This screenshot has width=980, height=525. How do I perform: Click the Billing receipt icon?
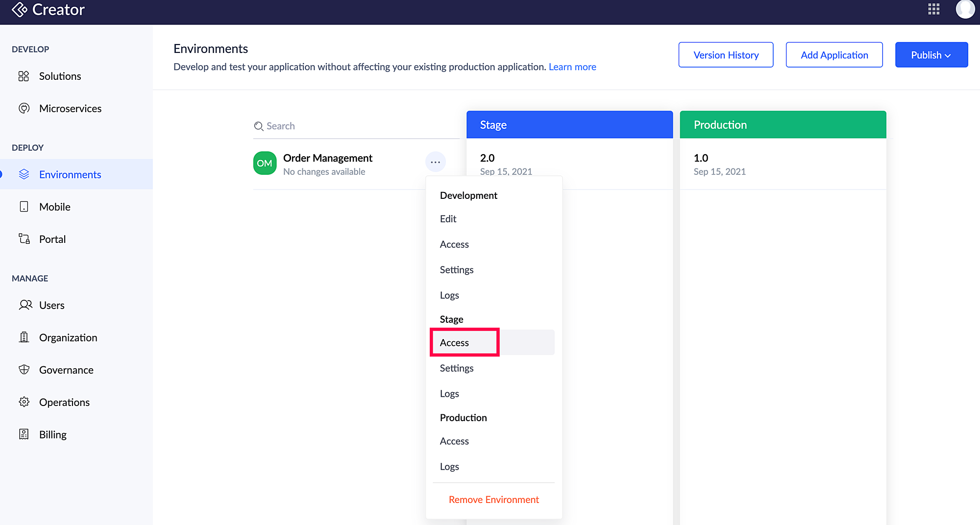(x=24, y=434)
